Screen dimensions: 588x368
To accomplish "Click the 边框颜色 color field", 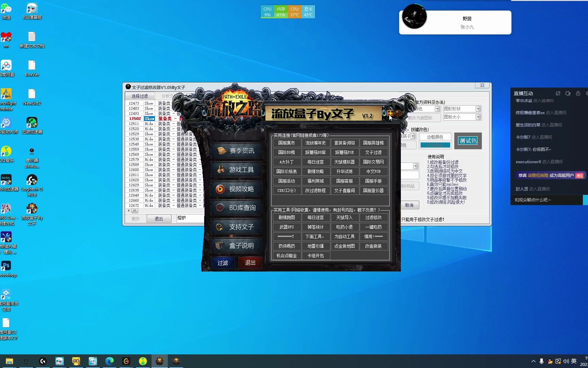I will 435,137.
